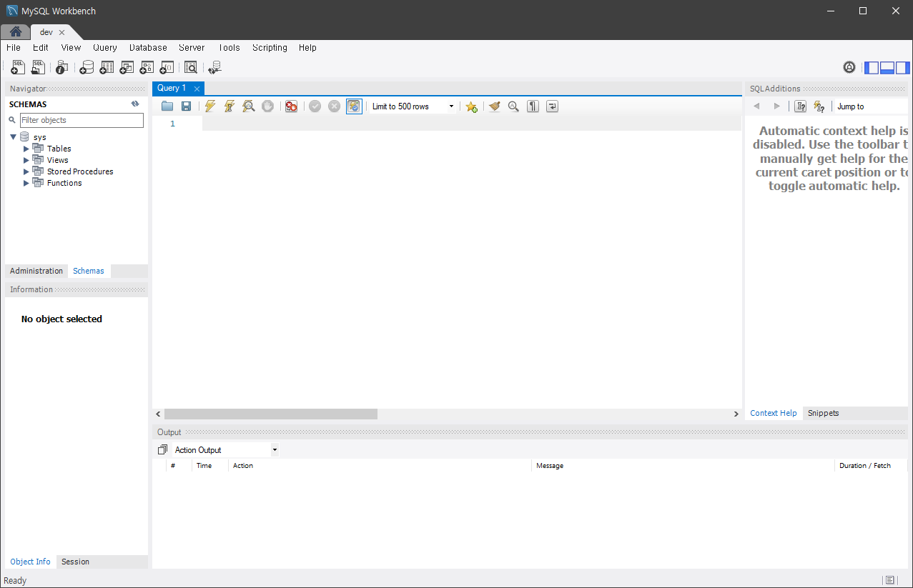Expand the Functions node
Viewport: 913px width, 588px height.
pos(26,183)
